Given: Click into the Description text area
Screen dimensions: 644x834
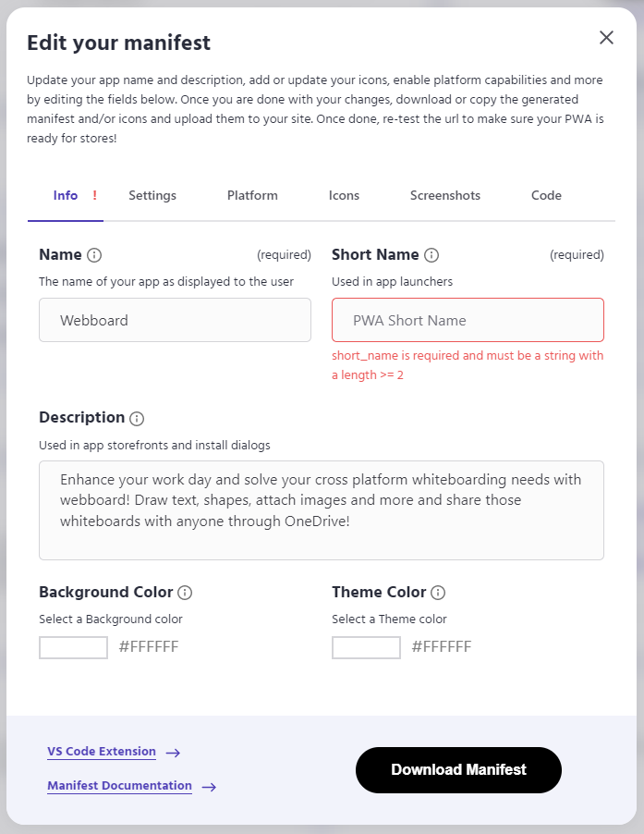Looking at the screenshot, I should click(322, 510).
